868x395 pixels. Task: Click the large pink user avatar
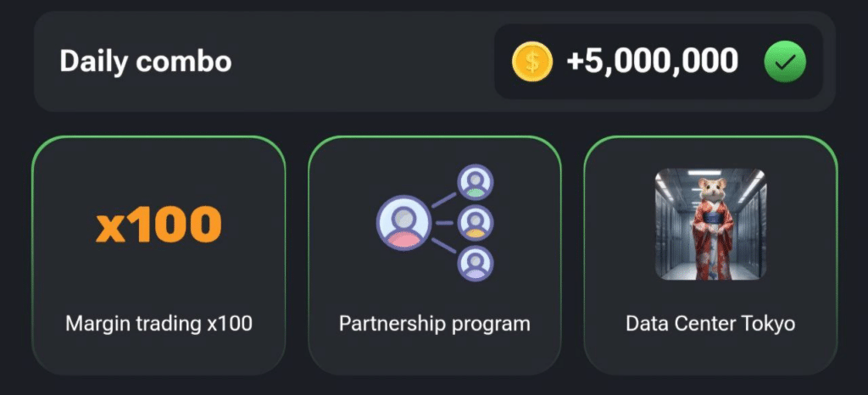click(403, 223)
